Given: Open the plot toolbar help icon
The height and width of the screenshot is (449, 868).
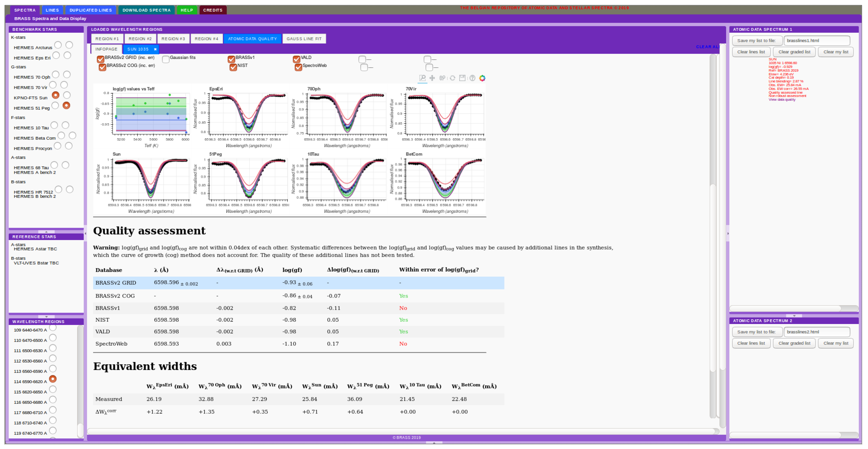Looking at the screenshot, I should (472, 78).
